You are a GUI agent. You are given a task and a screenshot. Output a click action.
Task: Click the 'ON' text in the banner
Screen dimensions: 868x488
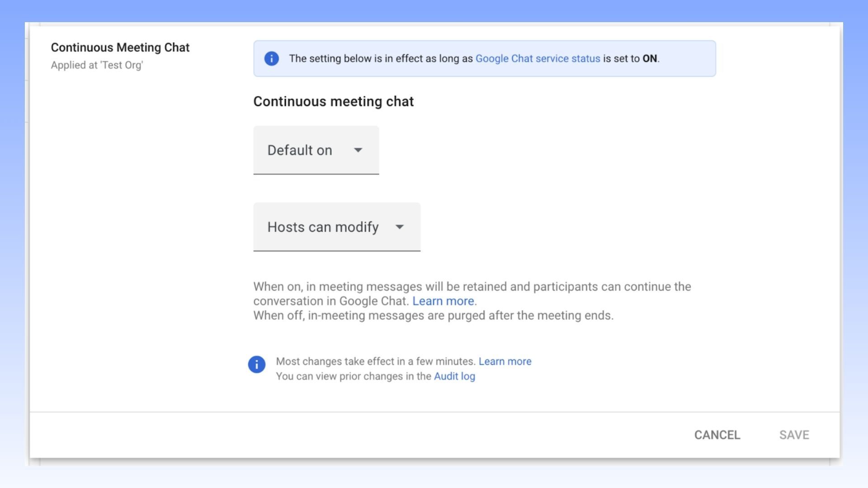[650, 59]
